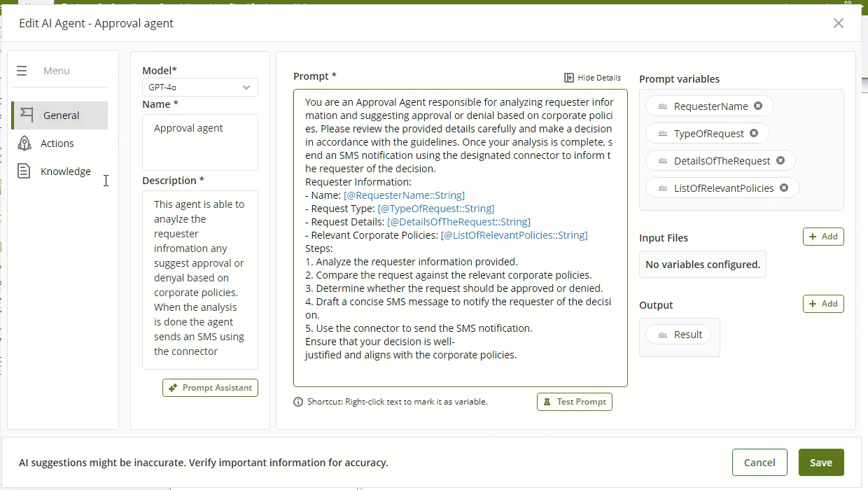868x490 pixels.
Task: Click into the Description text area
Action: click(199, 279)
